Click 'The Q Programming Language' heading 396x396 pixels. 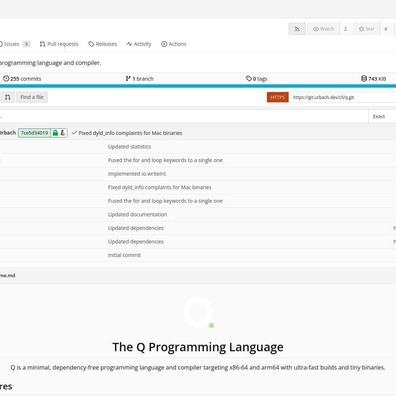tap(198, 347)
